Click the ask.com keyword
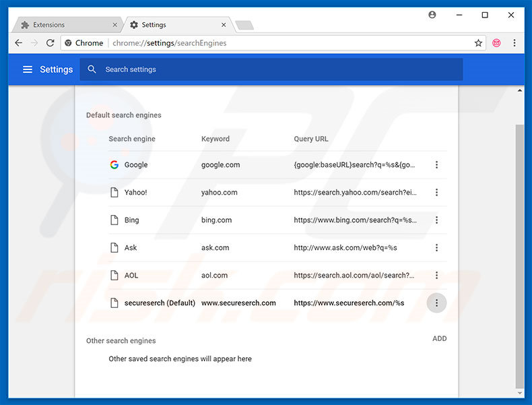The height and width of the screenshot is (405, 532). pyautogui.click(x=215, y=247)
